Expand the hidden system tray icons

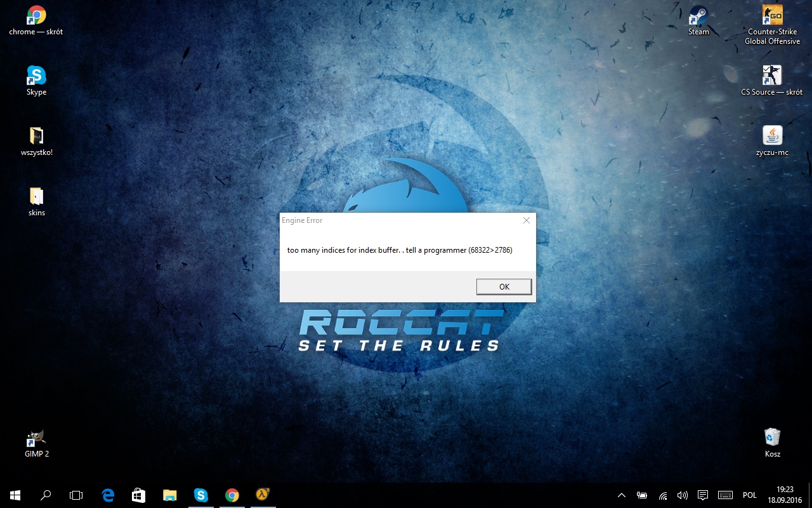[x=622, y=495]
